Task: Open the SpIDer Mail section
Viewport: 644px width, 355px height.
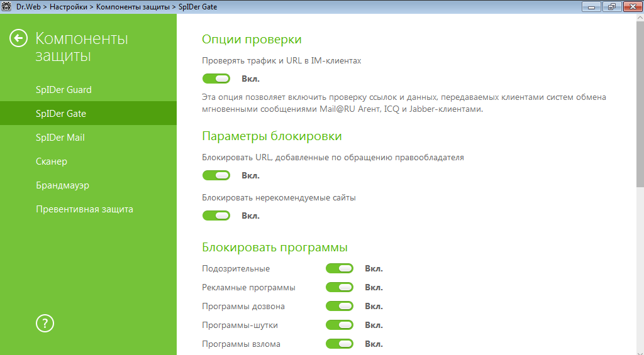Action: click(88, 137)
